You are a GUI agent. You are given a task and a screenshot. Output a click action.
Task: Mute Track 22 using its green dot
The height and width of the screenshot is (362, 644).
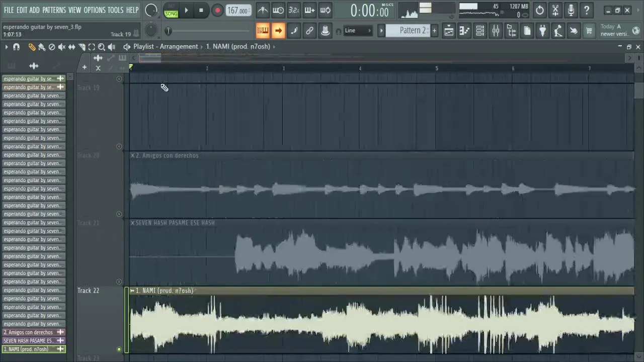[x=119, y=349]
